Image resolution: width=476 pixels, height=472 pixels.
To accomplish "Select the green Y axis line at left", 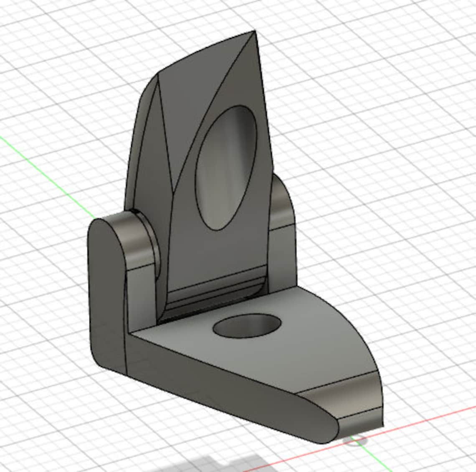I will point(46,177).
